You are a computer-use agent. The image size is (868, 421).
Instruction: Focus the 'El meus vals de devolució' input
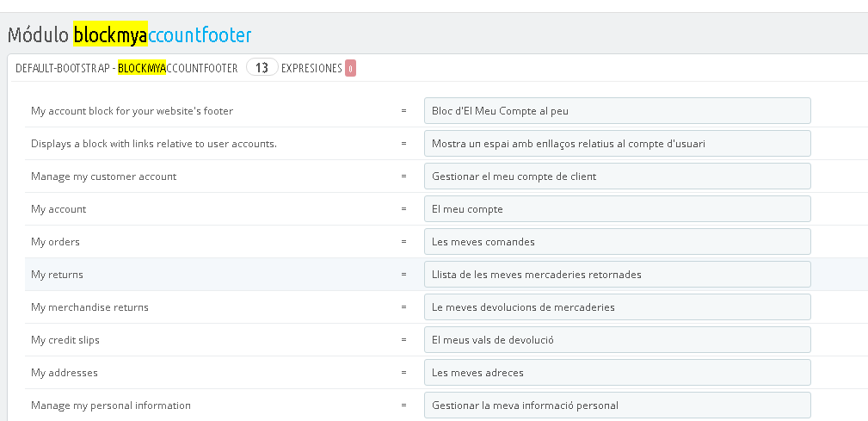click(617, 340)
